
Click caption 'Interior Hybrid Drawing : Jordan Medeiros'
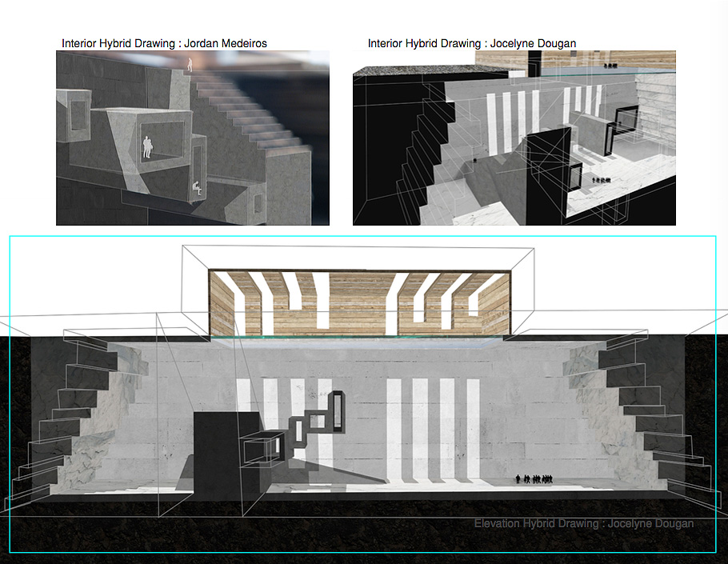(x=164, y=43)
